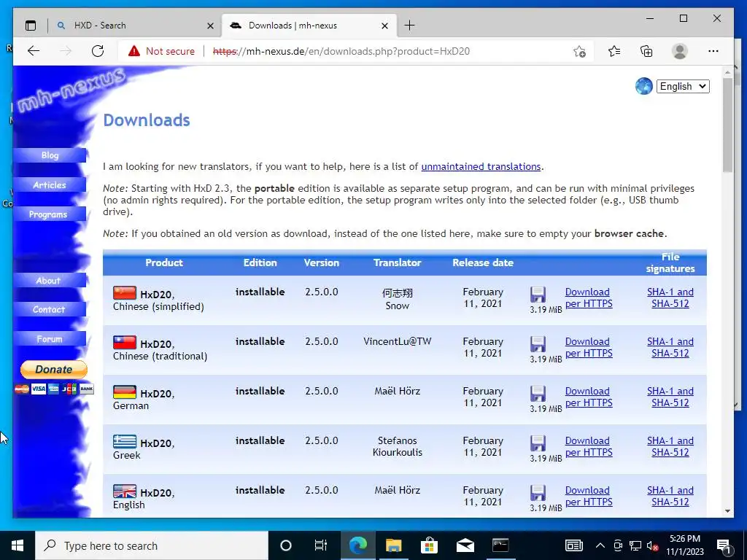Image resolution: width=747 pixels, height=560 pixels.
Task: Click floppy disk icon in English row
Action: [x=538, y=493]
